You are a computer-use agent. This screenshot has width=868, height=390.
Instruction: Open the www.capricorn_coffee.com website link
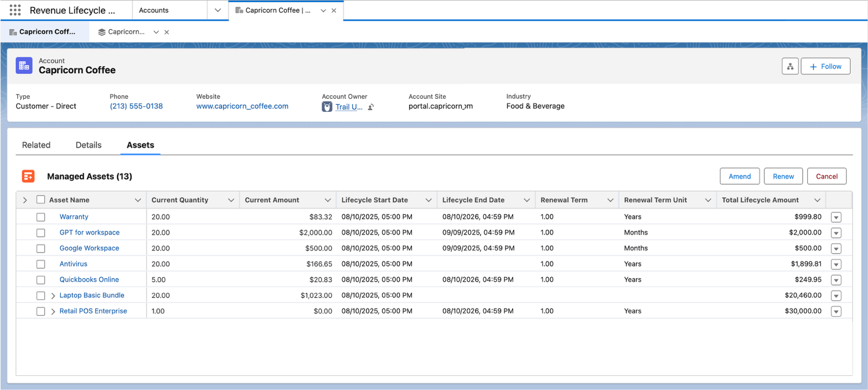[x=242, y=106]
